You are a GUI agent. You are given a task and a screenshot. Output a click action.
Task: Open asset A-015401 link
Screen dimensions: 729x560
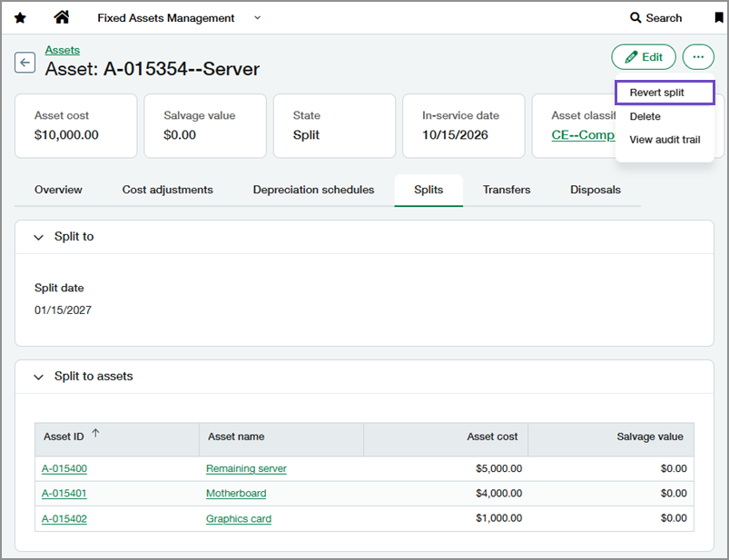64,493
